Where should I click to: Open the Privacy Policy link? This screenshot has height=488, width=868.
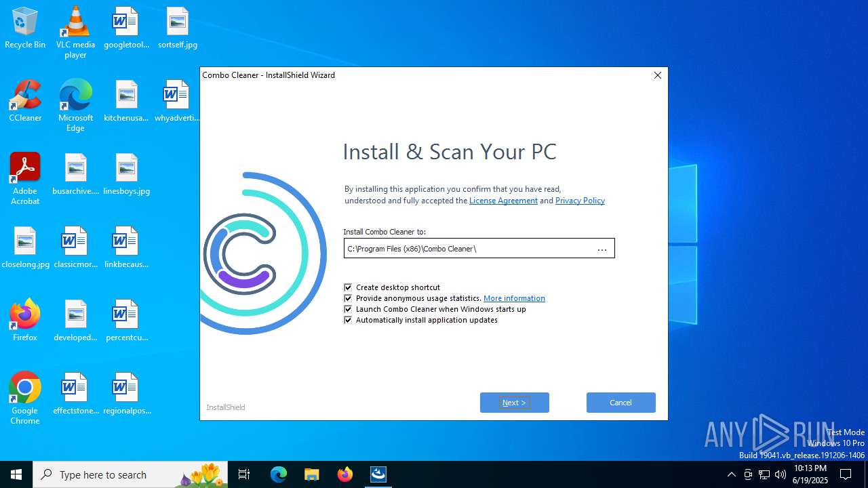click(580, 201)
